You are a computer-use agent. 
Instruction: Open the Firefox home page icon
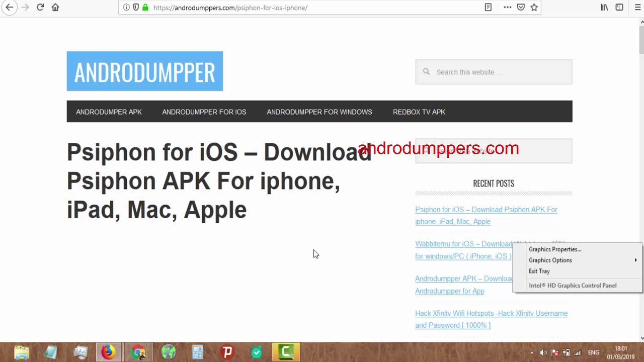click(55, 8)
